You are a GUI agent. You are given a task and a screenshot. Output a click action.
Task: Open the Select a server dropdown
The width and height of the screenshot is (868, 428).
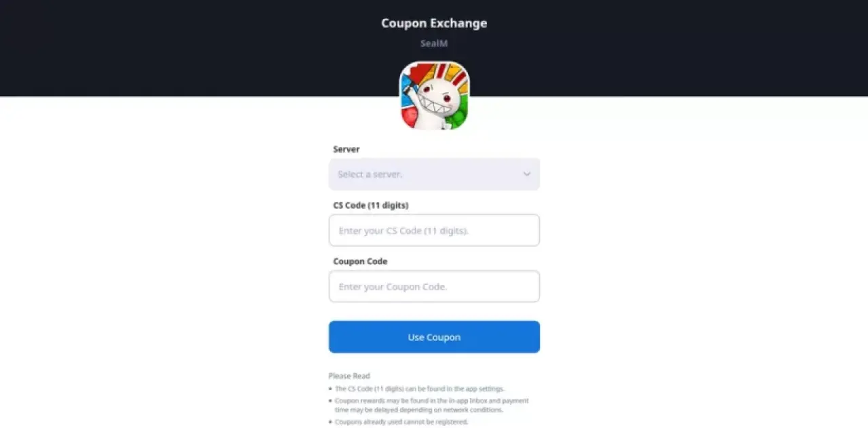pos(434,174)
